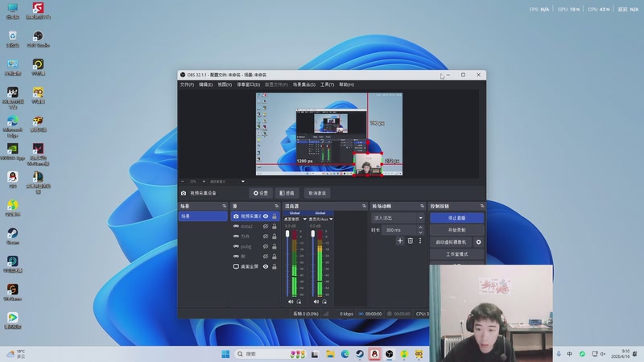Open the transition options three-dot menu
The image size is (644, 362).
point(420,241)
